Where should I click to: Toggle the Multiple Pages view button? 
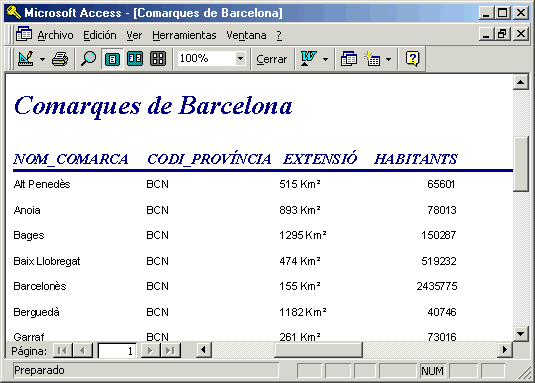(x=158, y=59)
